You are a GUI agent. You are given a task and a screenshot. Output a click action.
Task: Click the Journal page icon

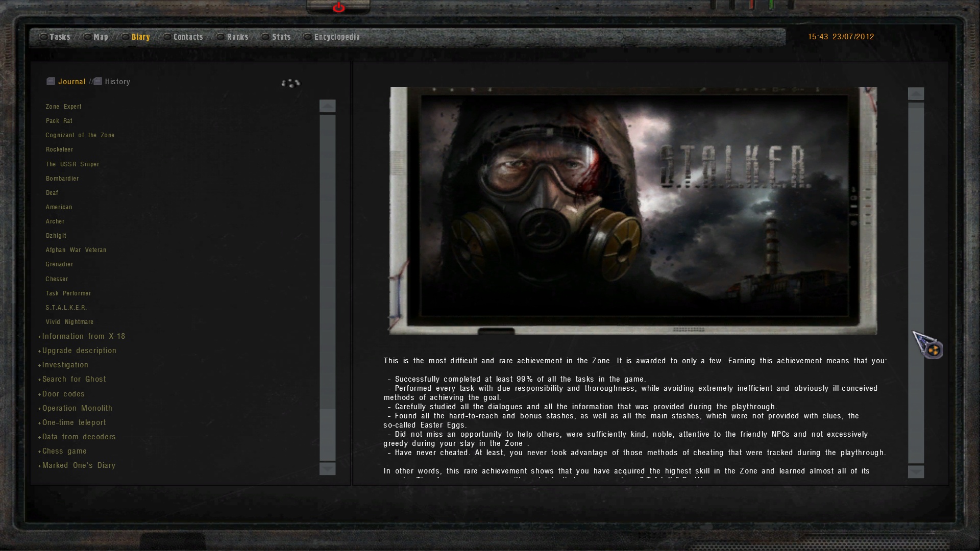[x=51, y=81]
